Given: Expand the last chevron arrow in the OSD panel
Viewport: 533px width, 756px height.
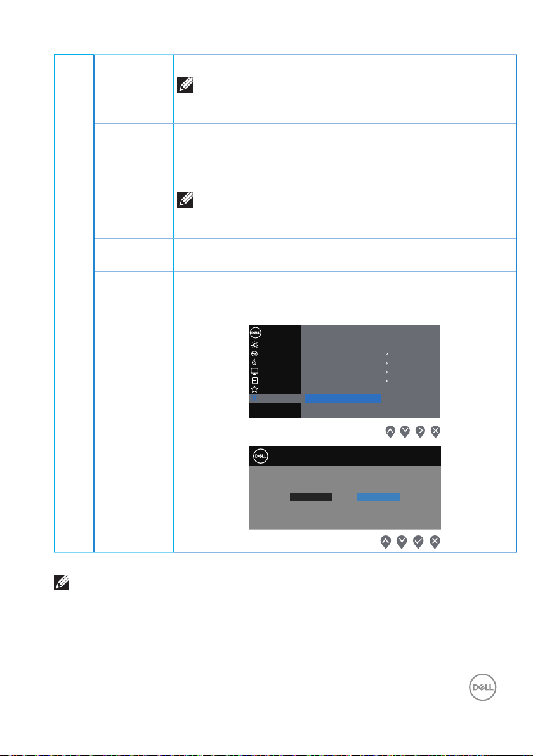Looking at the screenshot, I should click(387, 381).
